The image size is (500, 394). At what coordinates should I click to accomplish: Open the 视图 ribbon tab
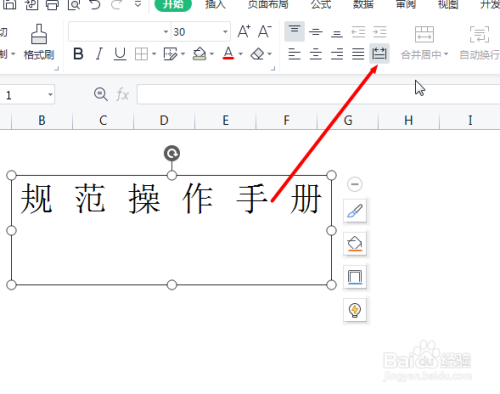point(448,4)
